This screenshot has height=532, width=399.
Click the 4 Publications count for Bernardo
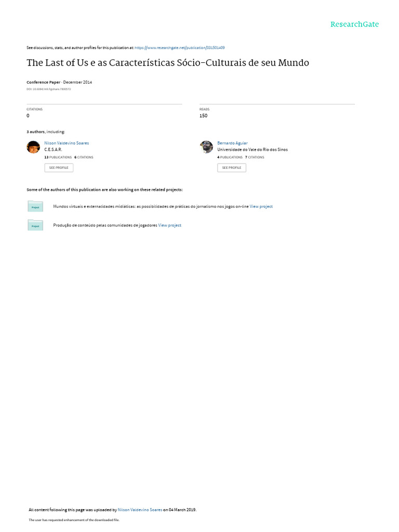230,157
